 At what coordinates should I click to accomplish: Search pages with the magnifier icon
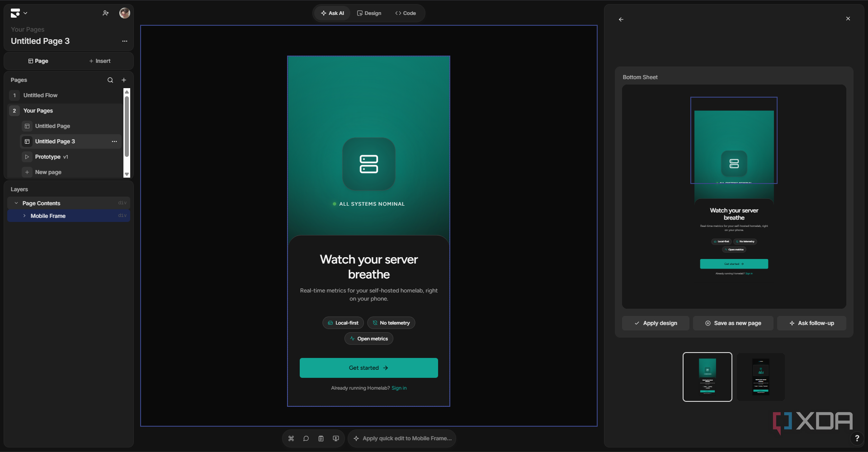pyautogui.click(x=110, y=80)
